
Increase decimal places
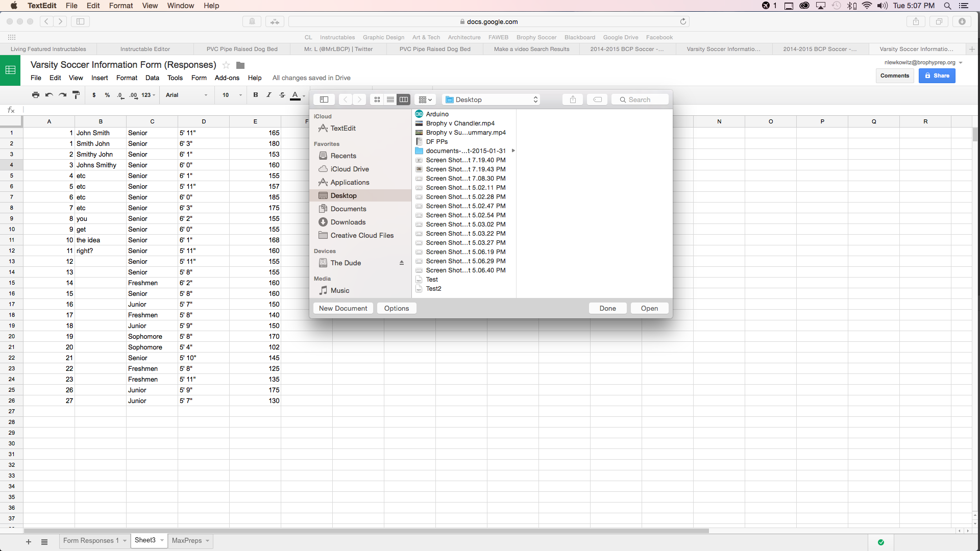134,95
